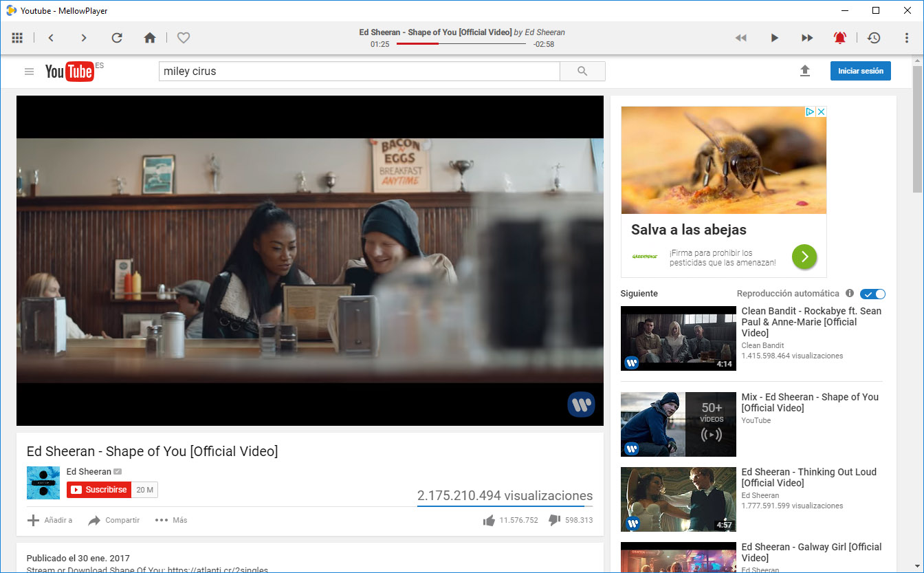924x573 pixels.
Task: Click the 2.175.210.494 visualizaciones count
Action: (505, 495)
